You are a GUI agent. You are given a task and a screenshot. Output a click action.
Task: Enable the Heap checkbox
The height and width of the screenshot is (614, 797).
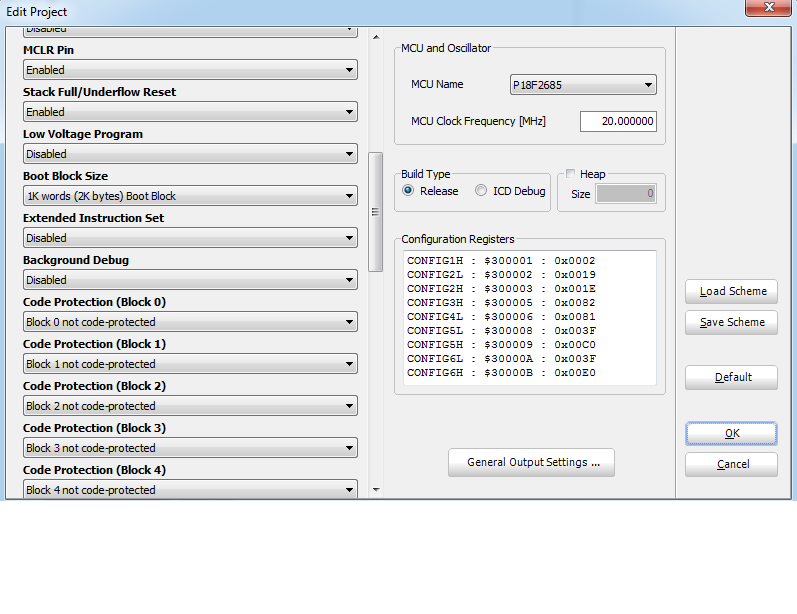(570, 174)
